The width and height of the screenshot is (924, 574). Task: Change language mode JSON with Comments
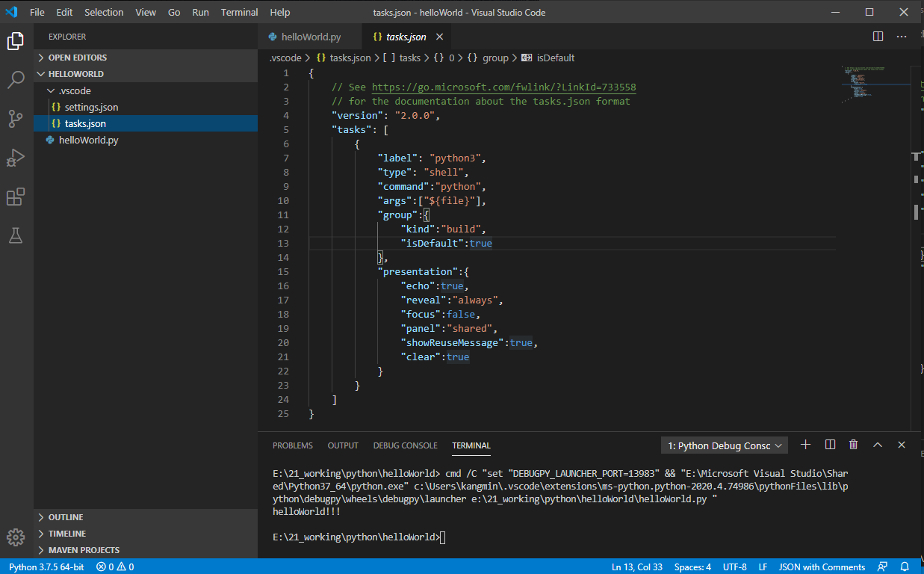point(822,567)
